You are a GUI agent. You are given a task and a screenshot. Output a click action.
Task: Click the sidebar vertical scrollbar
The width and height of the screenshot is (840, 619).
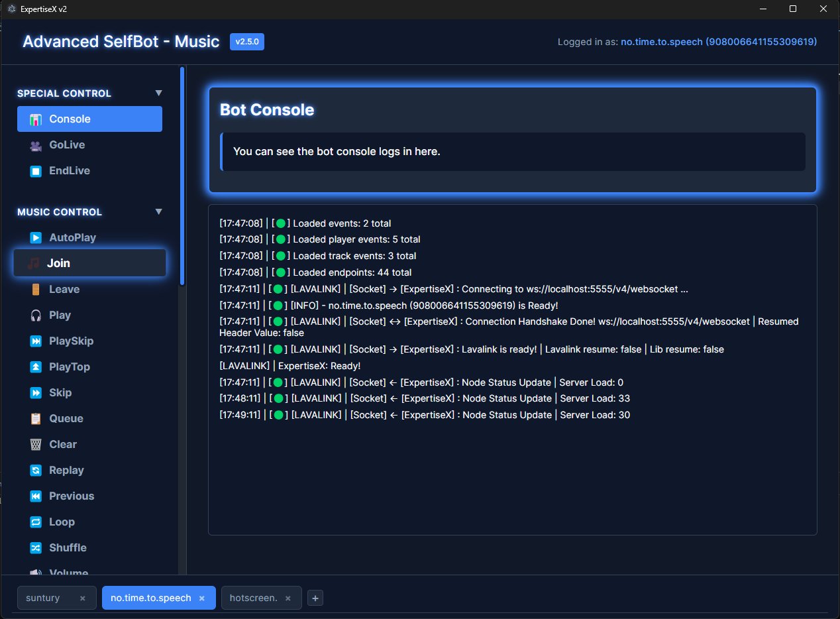click(182, 176)
